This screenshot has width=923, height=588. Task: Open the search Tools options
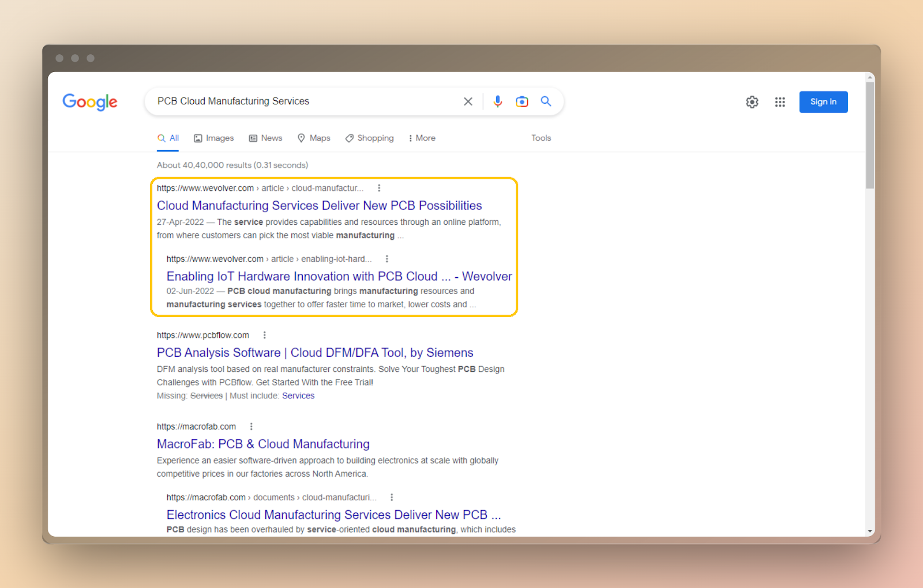coord(541,138)
